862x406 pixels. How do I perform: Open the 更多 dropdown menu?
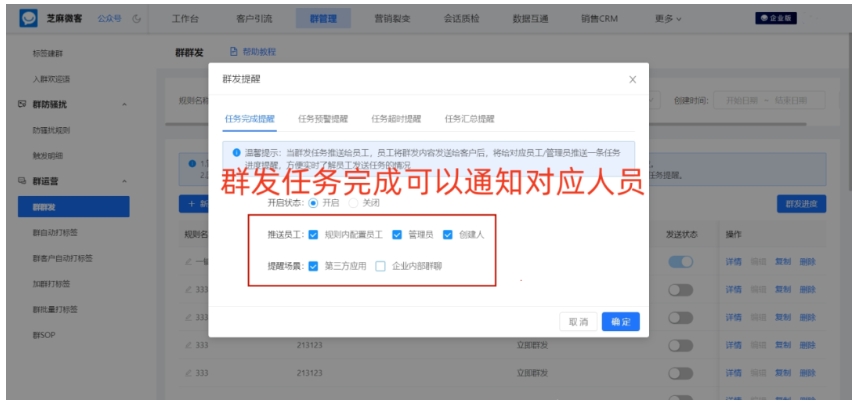click(x=668, y=19)
